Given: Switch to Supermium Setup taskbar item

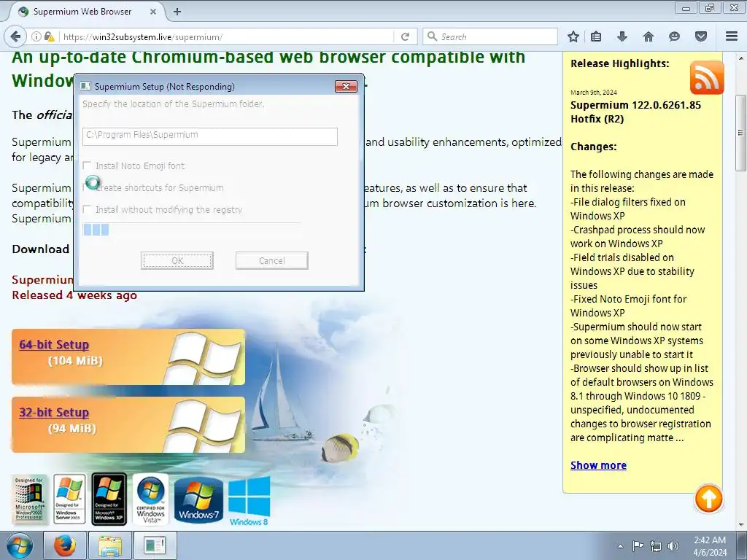Looking at the screenshot, I should (x=155, y=545).
